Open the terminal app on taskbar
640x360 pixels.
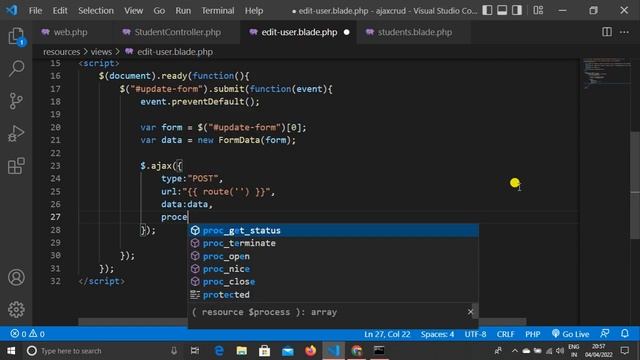tap(379, 351)
